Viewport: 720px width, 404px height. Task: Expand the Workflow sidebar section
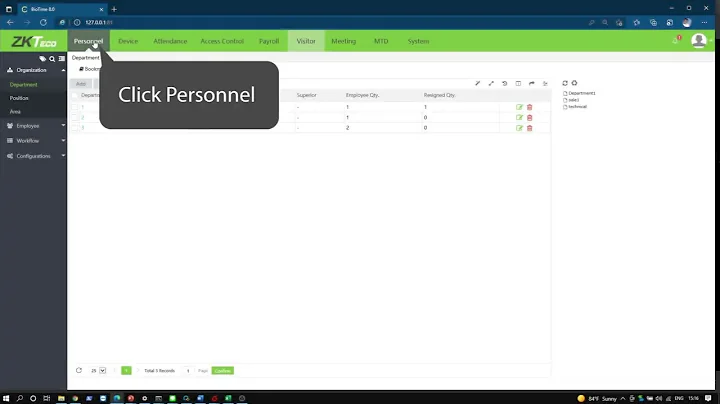click(x=33, y=141)
